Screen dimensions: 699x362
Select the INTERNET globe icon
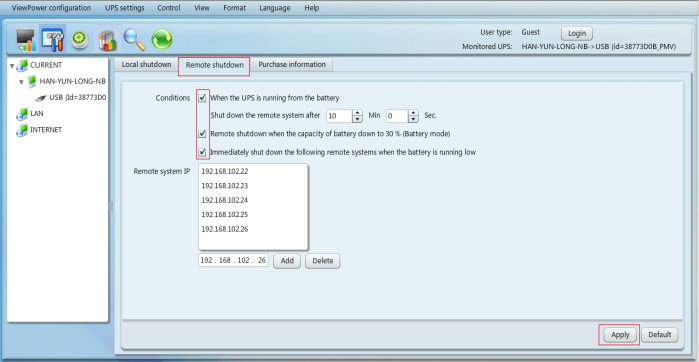(x=22, y=130)
